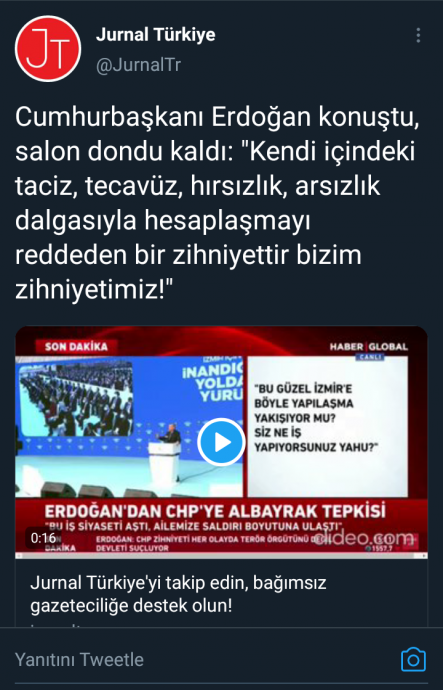The height and width of the screenshot is (690, 443).
Task: Open the Jurnal Türkiye display name link
Action: pos(156,35)
